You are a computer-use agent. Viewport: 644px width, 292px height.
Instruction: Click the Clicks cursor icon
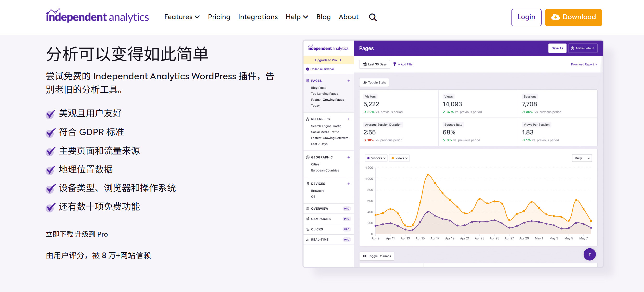coord(308,229)
